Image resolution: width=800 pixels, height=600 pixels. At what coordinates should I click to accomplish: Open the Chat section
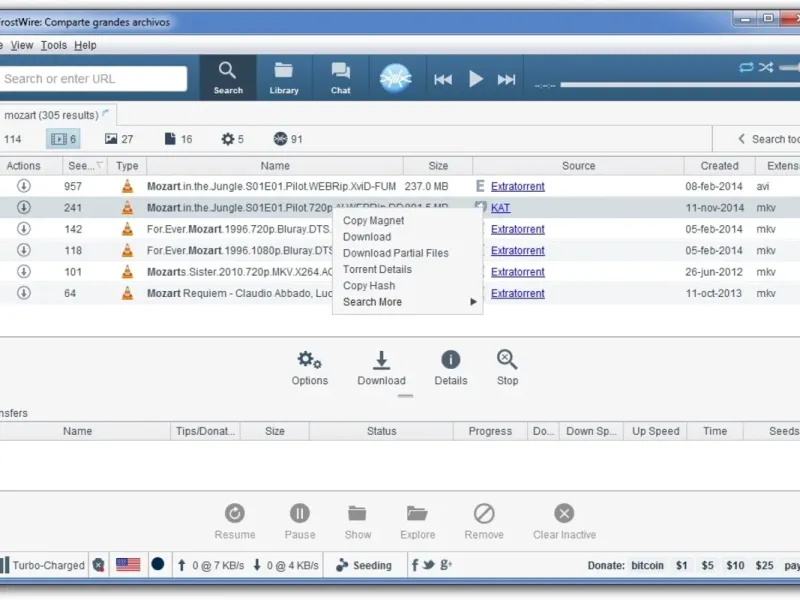tap(340, 78)
